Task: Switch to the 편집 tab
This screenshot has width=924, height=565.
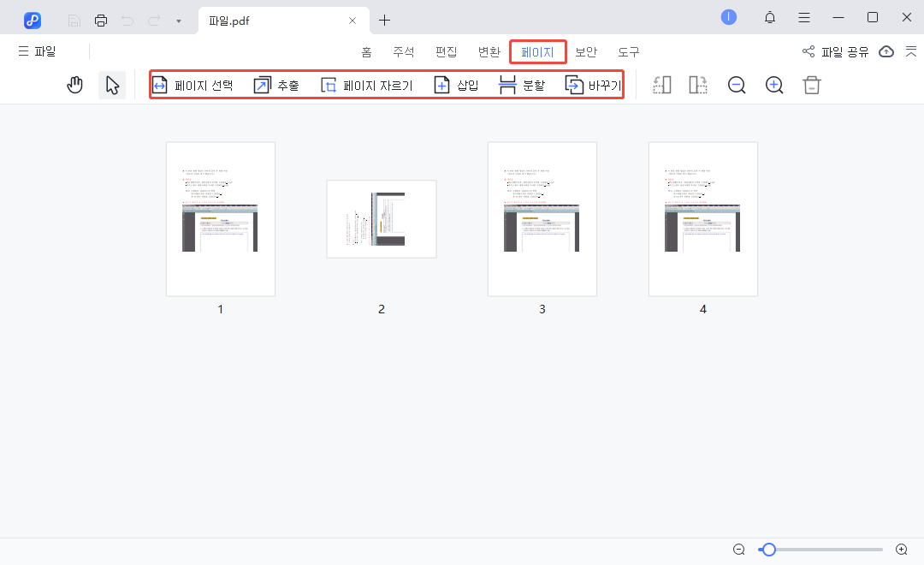Action: pos(446,52)
